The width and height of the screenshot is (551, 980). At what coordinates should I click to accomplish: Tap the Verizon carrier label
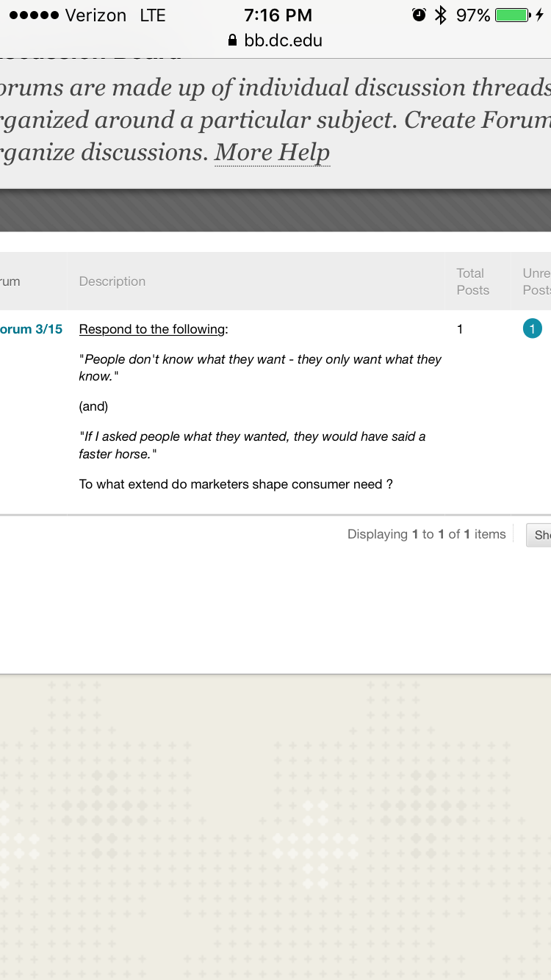[x=96, y=15]
